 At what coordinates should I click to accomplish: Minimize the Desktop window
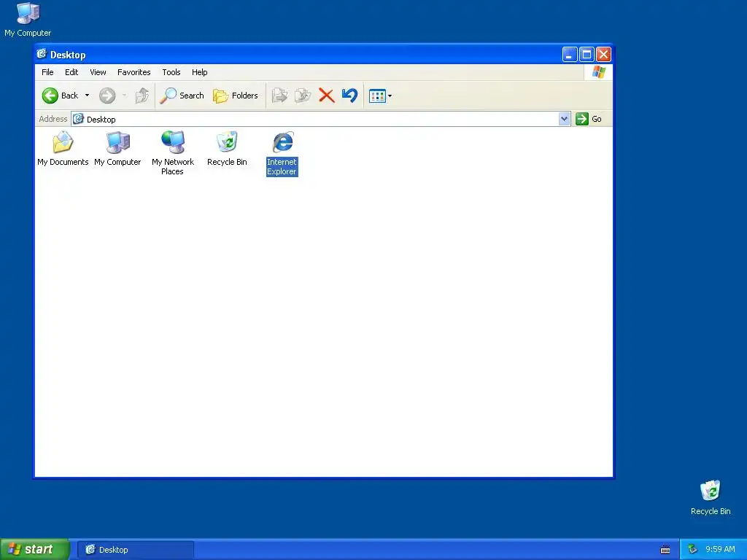(570, 55)
